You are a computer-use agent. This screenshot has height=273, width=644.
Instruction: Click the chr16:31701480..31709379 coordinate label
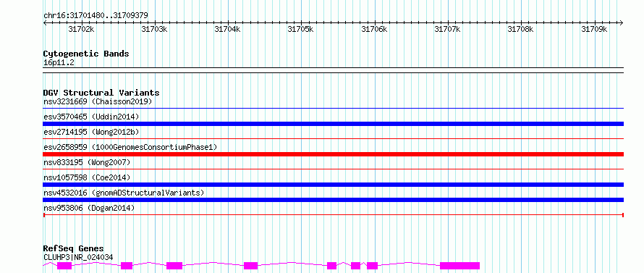96,16
